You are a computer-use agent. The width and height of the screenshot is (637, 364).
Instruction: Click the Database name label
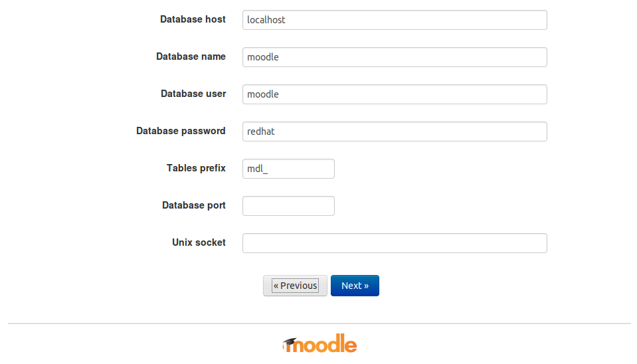(x=191, y=56)
